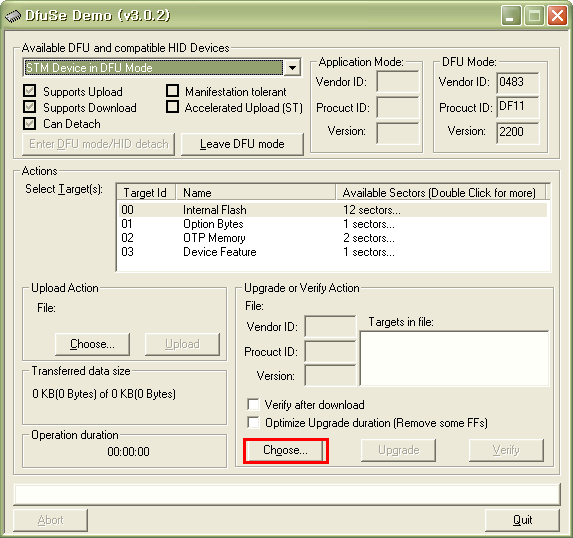573x538 pixels.
Task: Toggle Supports Upload checkbox
Action: pyautogui.click(x=29, y=91)
